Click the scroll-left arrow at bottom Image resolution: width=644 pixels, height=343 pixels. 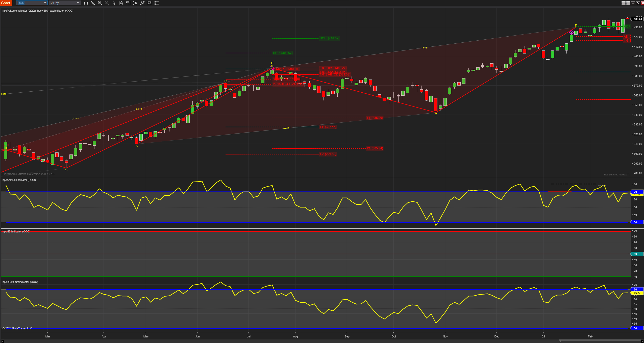point(3,341)
